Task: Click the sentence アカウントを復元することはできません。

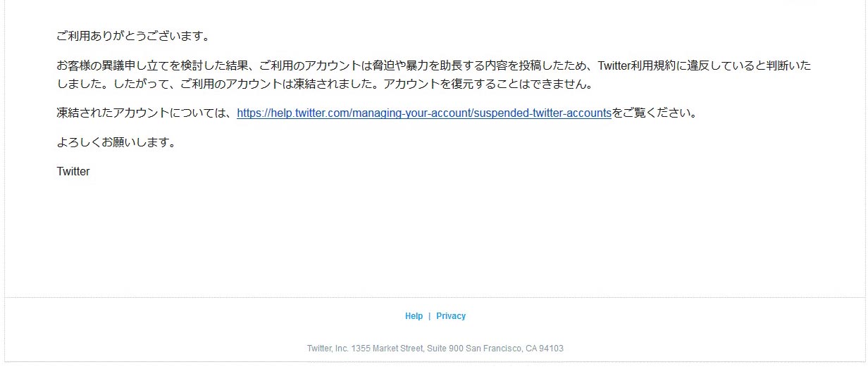Action: click(490, 84)
